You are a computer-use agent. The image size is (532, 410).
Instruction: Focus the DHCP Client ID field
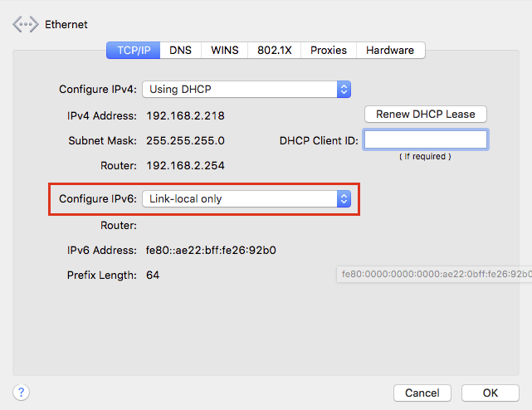coord(426,139)
